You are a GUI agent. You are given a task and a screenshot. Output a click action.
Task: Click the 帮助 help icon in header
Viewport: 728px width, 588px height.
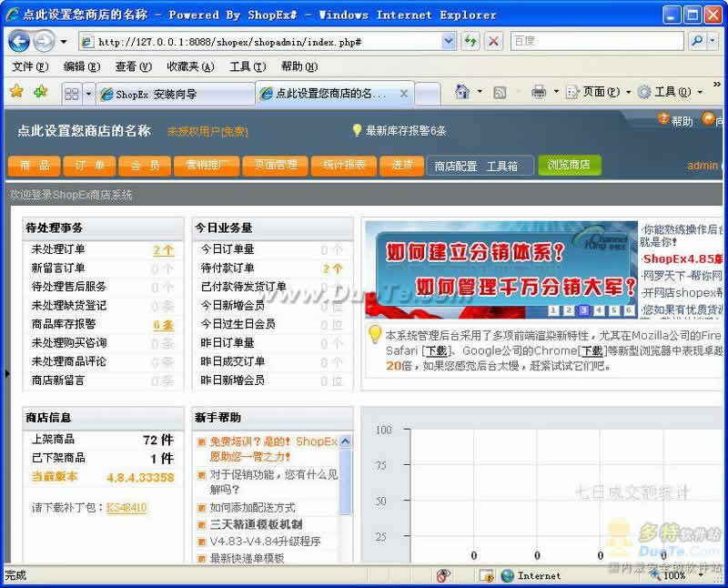coord(674,120)
